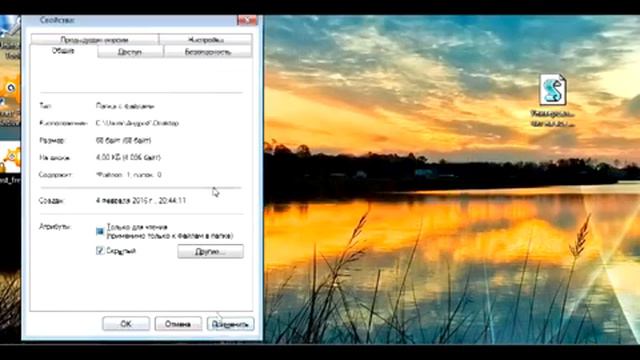Select the General (Общие) tab
The width and height of the screenshot is (640, 360).
click(63, 51)
